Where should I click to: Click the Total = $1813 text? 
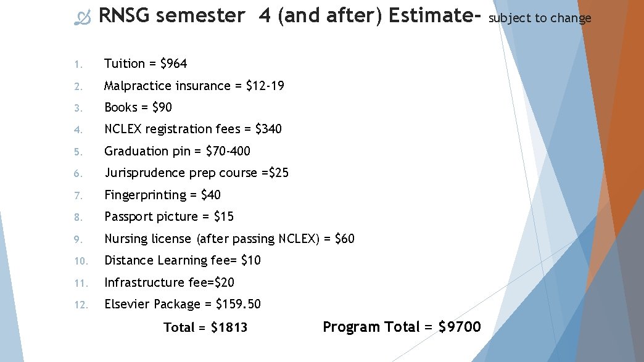pos(205,327)
